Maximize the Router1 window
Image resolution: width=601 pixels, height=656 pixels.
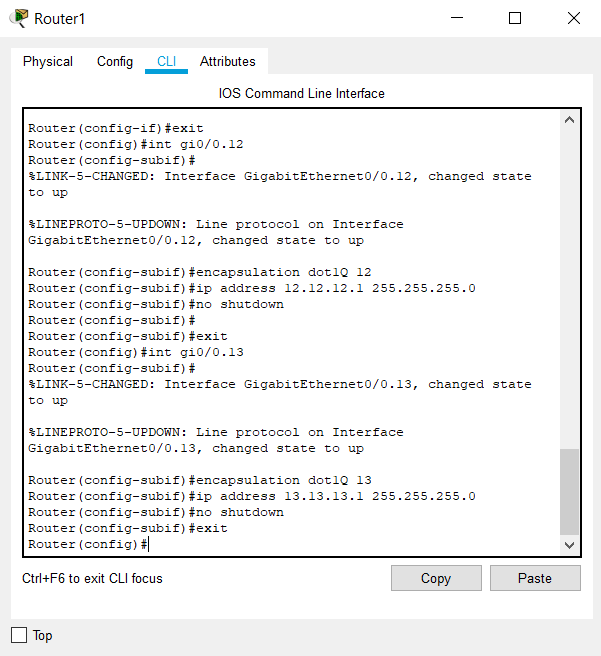[515, 18]
